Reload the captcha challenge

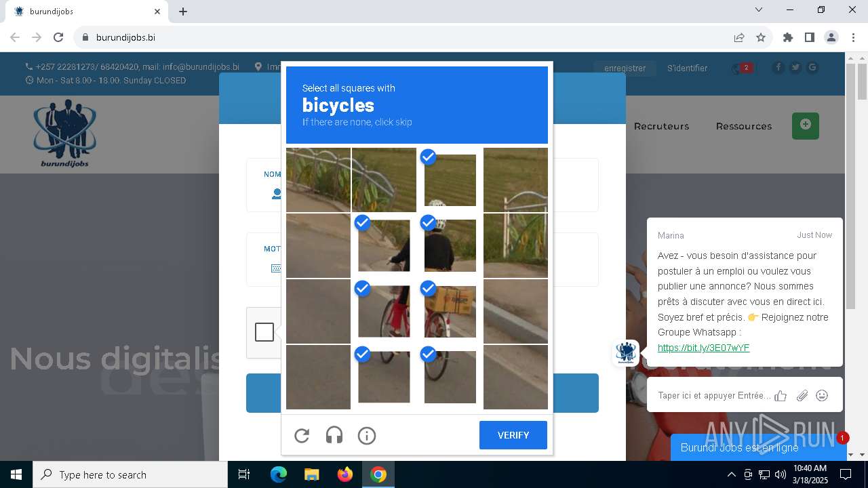[302, 436]
